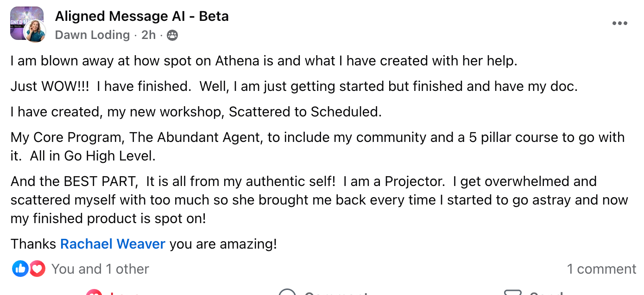Click the Comment speech bubble icon
This screenshot has height=295, width=644.
coord(287,292)
